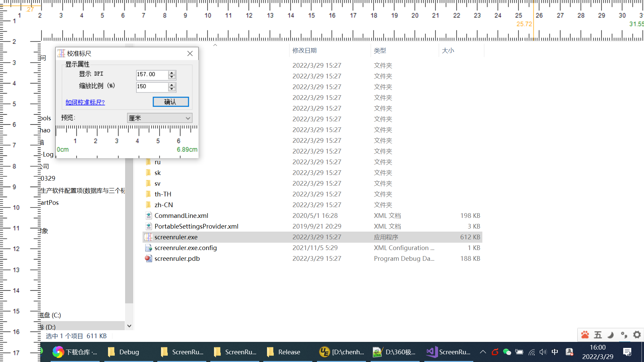
Task: Select screenruler.exe in the file list
Action: click(176, 237)
